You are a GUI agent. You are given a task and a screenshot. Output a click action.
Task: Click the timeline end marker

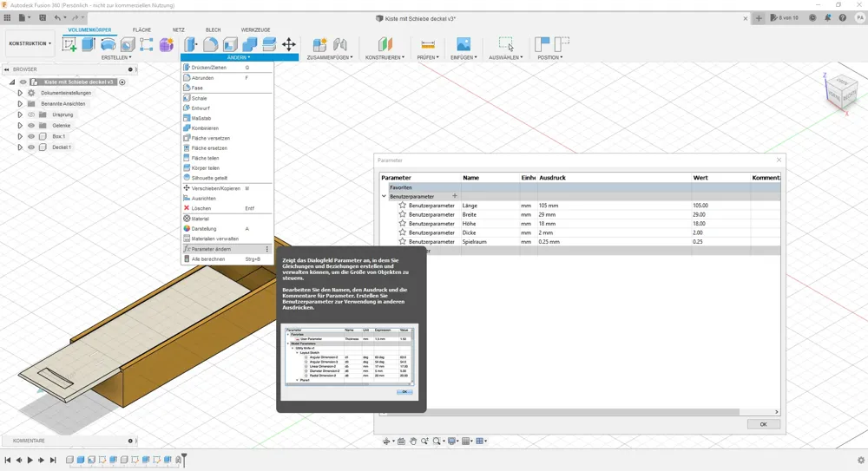click(x=184, y=459)
